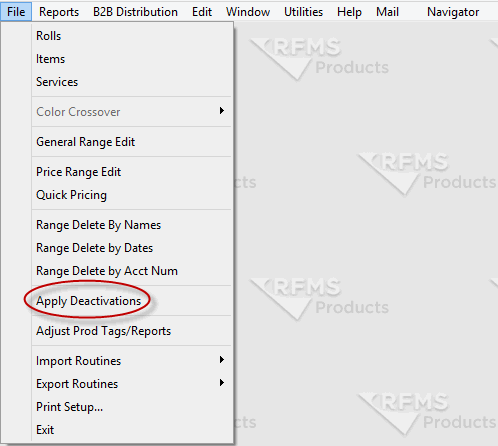The height and width of the screenshot is (446, 498).
Task: Expand the Color Crossover submenu arrow
Action: [222, 111]
